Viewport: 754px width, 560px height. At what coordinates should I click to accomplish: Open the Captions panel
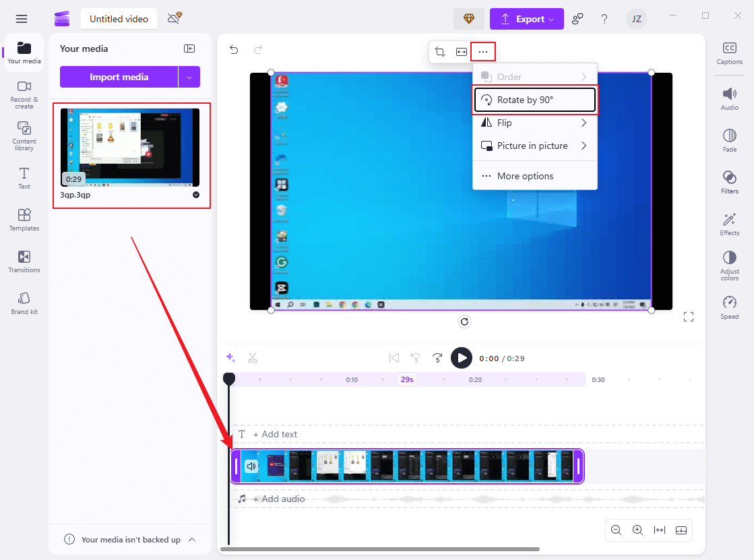[x=730, y=53]
